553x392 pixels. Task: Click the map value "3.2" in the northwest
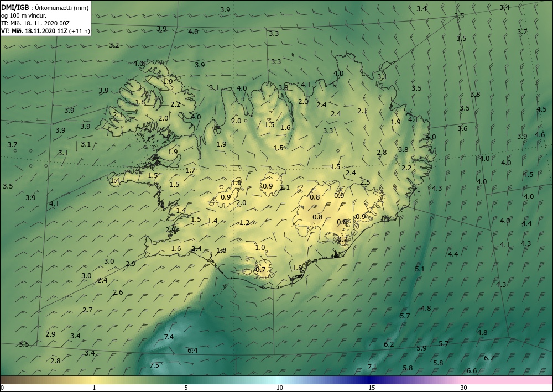114,45
